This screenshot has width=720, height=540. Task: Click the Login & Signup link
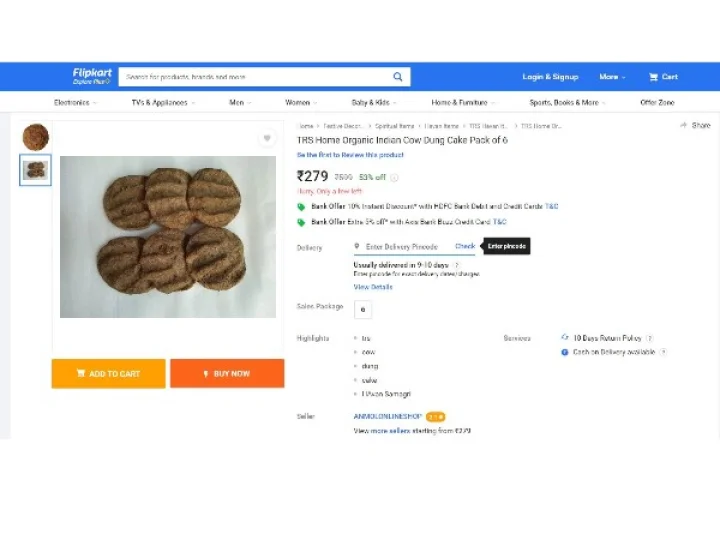click(550, 77)
